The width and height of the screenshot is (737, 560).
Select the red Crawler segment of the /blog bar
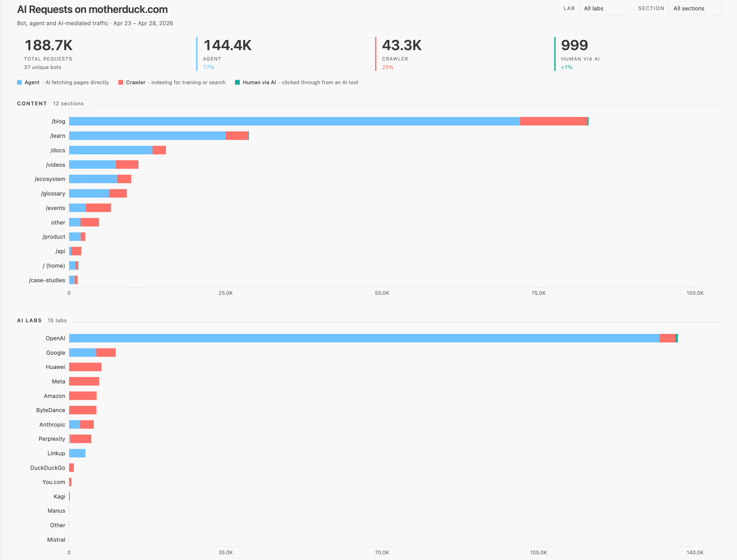point(553,121)
